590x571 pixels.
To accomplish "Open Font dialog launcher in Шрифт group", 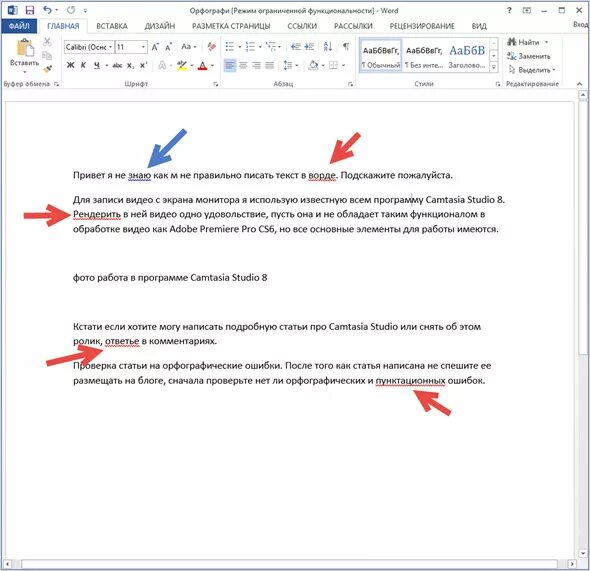I will tap(216, 84).
